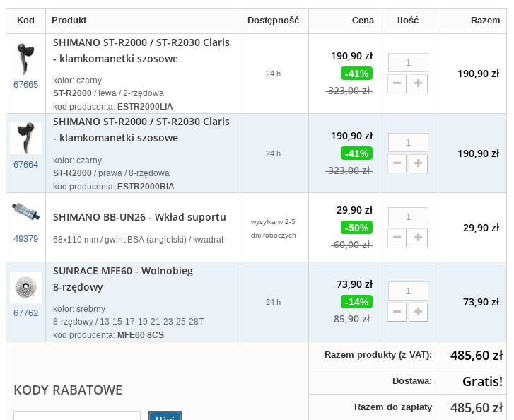This screenshot has height=420, width=514.
Task: Increase quantity for SUNRACE MFE60 freewheel
Action: [x=418, y=312]
